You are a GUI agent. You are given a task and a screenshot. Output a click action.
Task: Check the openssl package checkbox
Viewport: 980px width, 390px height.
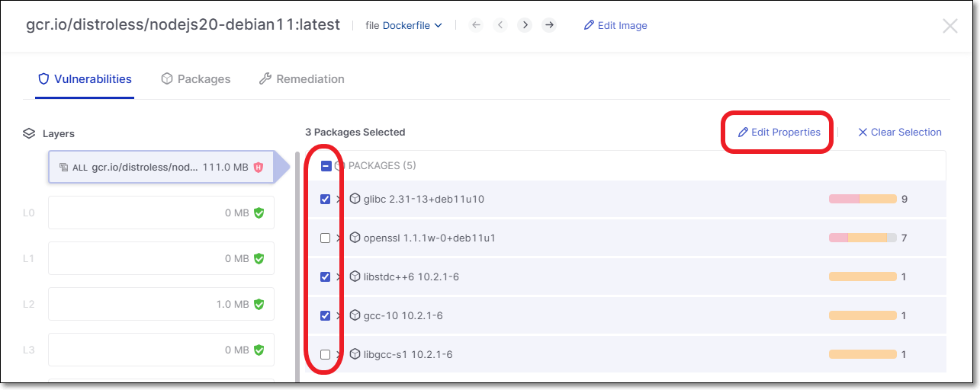326,238
